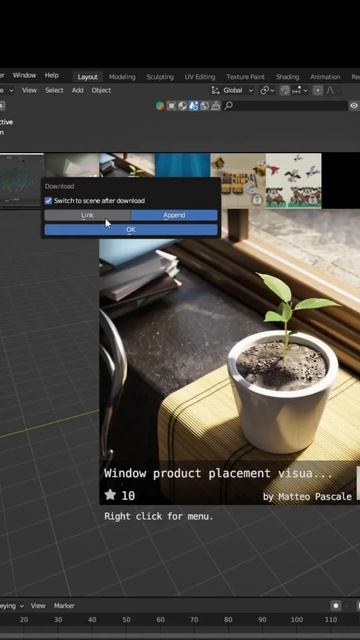Choose the Append download option
This screenshot has height=640, width=360.
pyautogui.click(x=174, y=215)
